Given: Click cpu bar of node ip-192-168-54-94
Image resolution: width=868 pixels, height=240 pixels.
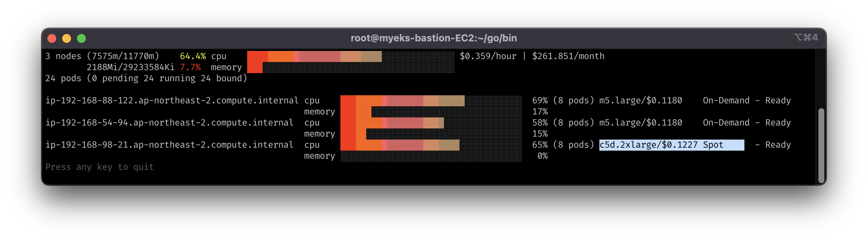Looking at the screenshot, I should click(x=431, y=123).
